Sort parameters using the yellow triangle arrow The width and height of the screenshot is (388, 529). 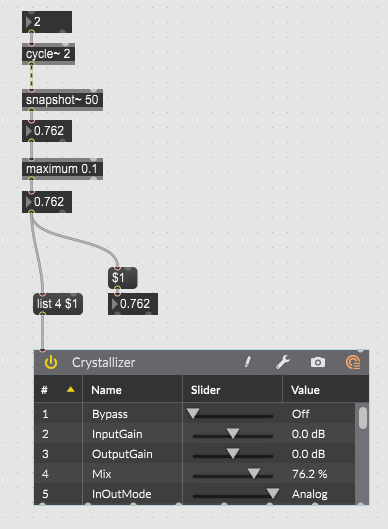pyautogui.click(x=71, y=390)
